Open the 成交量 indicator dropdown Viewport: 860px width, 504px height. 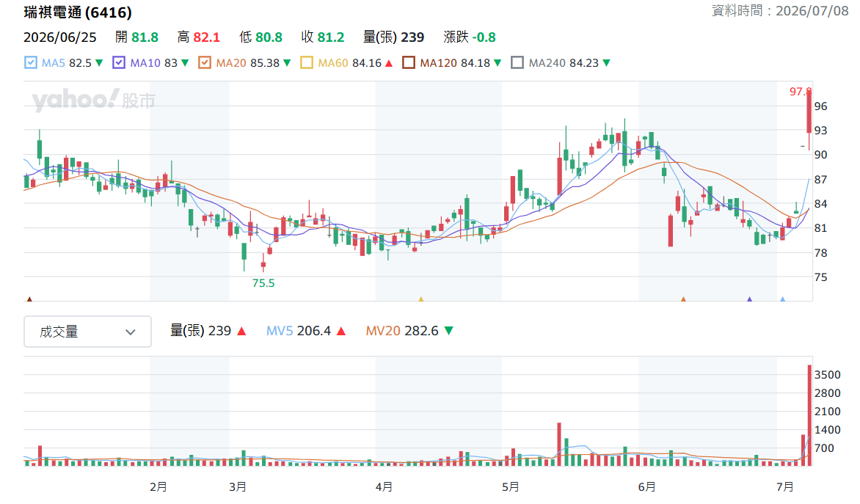tap(88, 332)
